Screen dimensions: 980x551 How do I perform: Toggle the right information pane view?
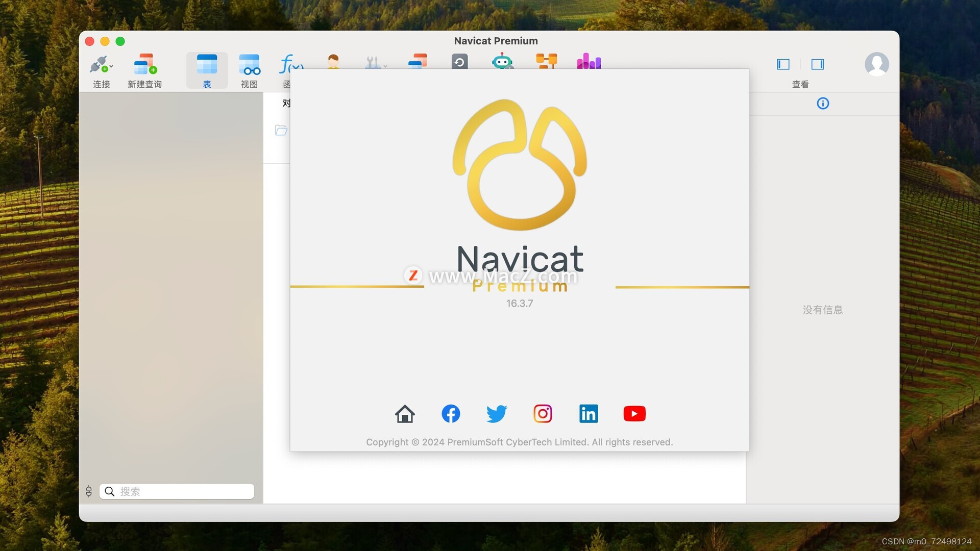[x=818, y=64]
